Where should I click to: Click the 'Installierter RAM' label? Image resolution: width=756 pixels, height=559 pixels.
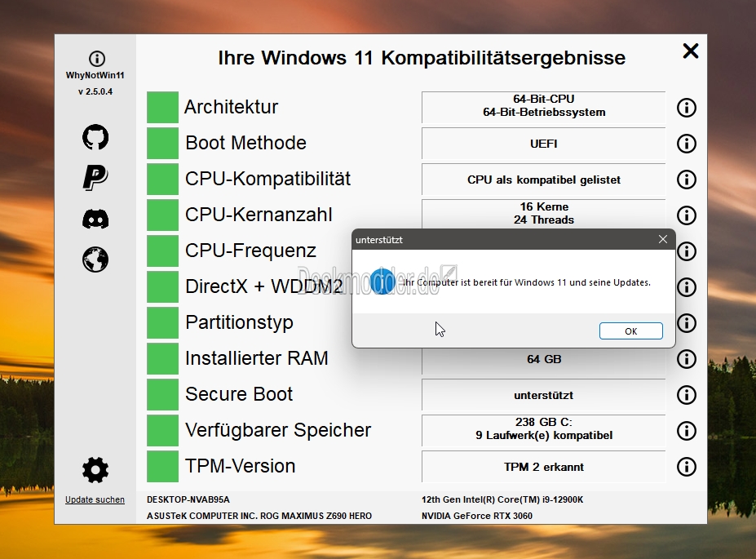[x=257, y=358]
